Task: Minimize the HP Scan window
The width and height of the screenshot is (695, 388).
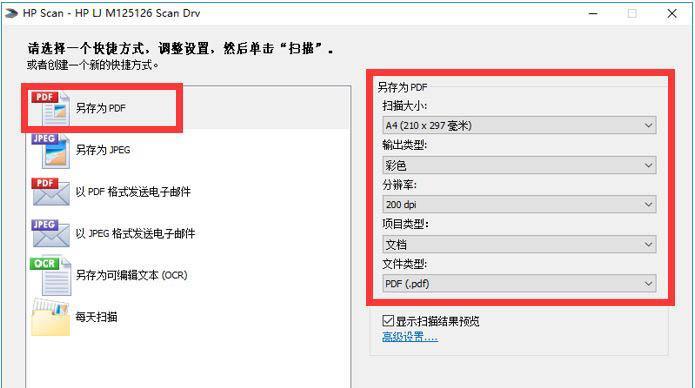Action: click(593, 14)
